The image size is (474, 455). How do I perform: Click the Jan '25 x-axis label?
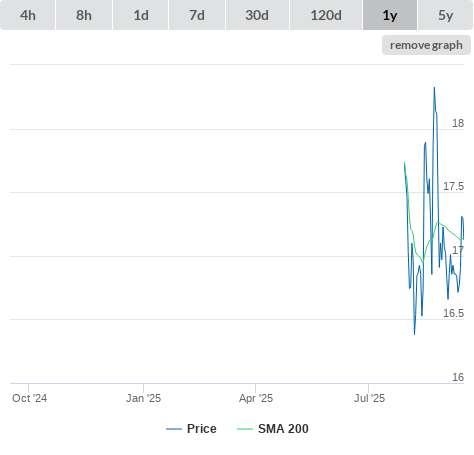(143, 398)
